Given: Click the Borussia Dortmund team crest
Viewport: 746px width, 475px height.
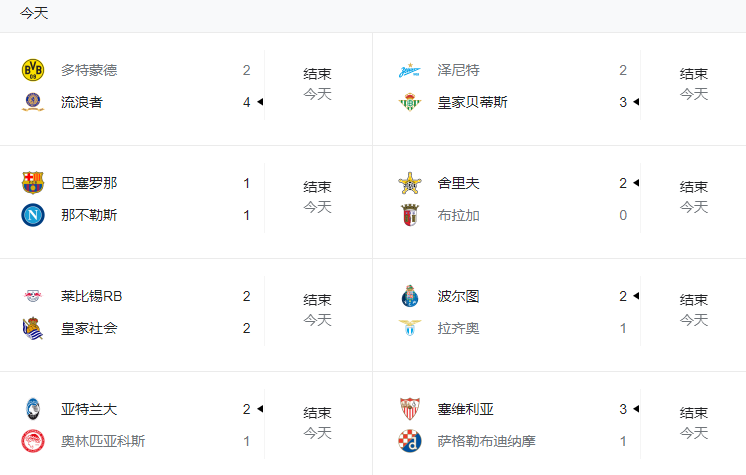Looking at the screenshot, I should click(33, 70).
